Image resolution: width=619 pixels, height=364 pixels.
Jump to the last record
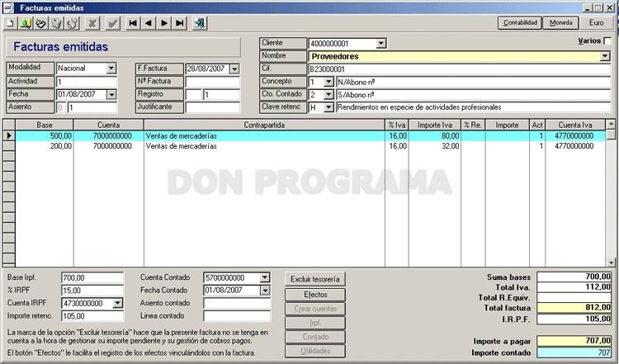(x=179, y=23)
